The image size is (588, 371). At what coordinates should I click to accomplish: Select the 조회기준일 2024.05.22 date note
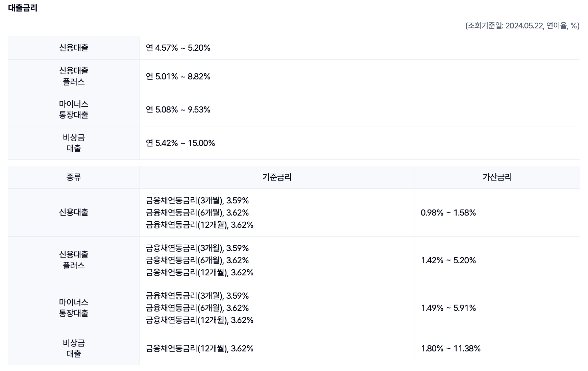point(522,26)
